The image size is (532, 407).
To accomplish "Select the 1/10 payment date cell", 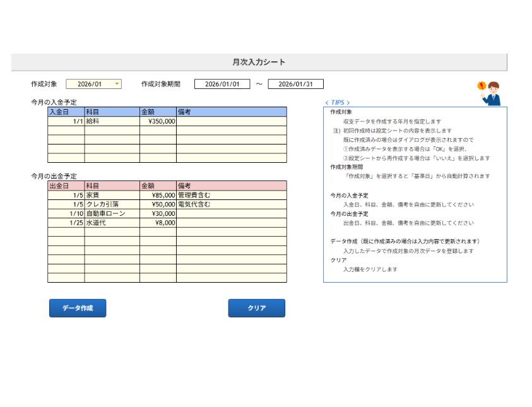I will [66, 213].
